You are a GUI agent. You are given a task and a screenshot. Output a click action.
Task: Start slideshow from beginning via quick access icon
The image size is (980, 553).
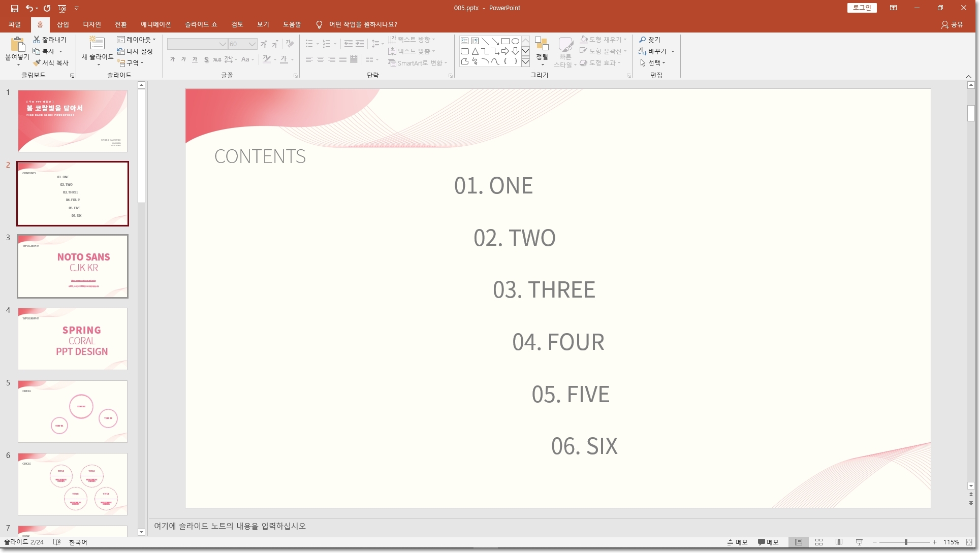click(x=62, y=8)
